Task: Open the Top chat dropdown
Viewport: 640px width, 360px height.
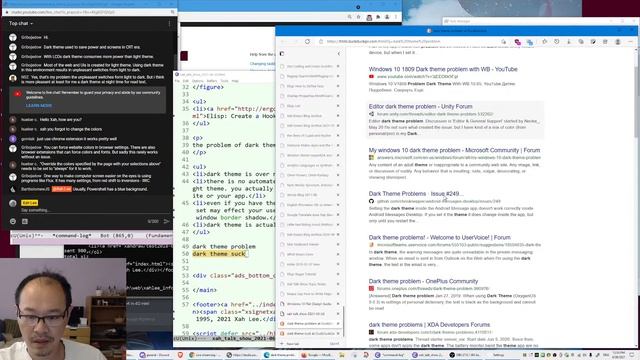Action: (21, 24)
